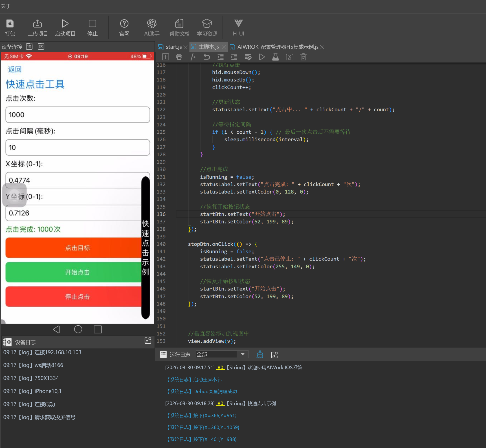Click the 点击次数 input field showing 1000
The height and width of the screenshot is (448, 486).
click(x=77, y=115)
